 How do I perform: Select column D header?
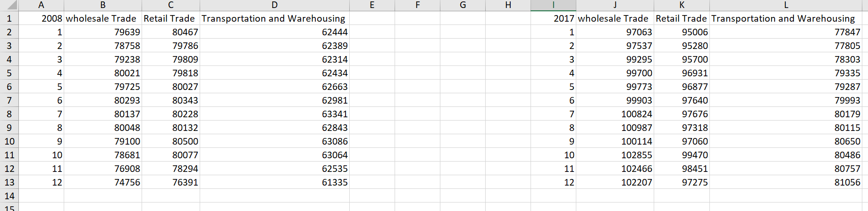pyautogui.click(x=275, y=5)
